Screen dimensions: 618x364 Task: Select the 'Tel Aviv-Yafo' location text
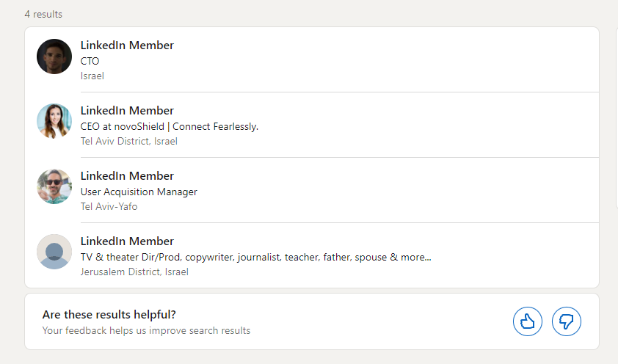109,206
